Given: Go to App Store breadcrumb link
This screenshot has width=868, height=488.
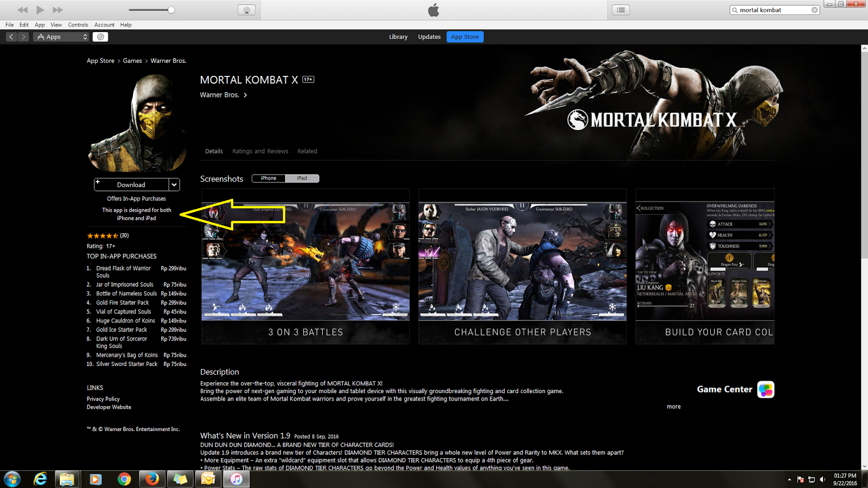Looking at the screenshot, I should tap(100, 61).
